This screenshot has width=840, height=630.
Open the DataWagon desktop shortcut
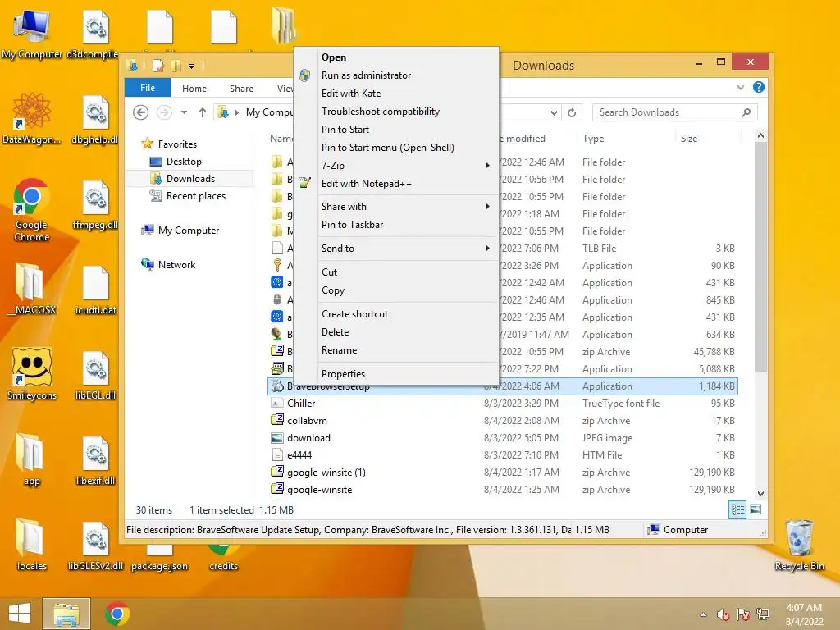pos(32,118)
